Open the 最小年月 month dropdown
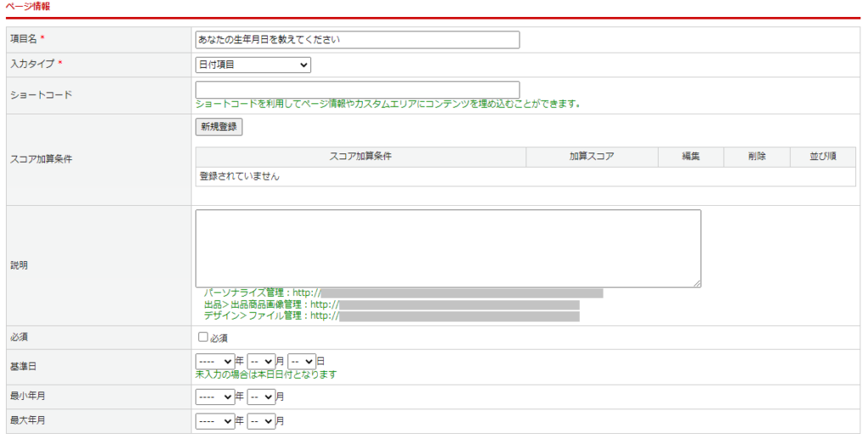 coord(261,397)
